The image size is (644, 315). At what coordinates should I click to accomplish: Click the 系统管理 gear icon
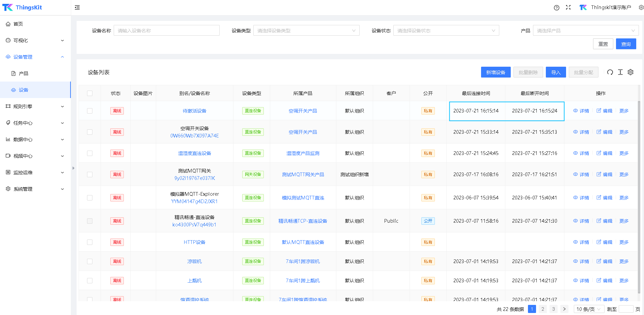point(8,189)
